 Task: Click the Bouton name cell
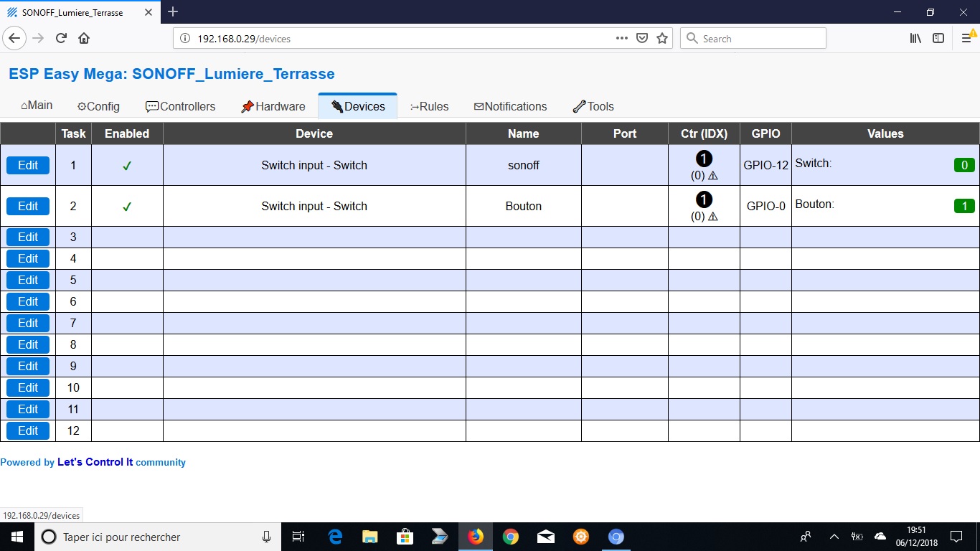[524, 206]
